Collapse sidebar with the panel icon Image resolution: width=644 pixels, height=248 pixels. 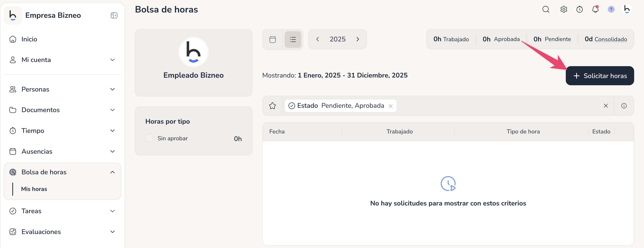114,15
